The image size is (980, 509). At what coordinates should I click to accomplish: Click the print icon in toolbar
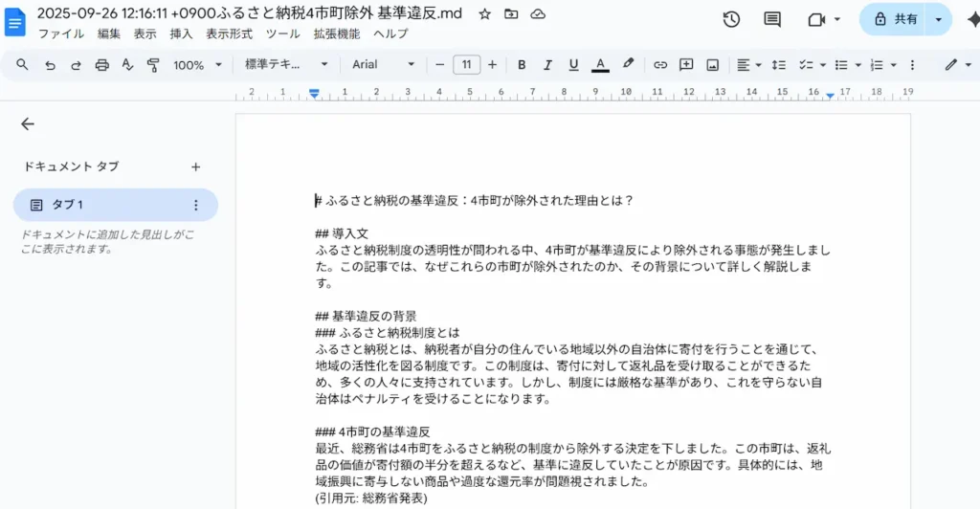click(101, 65)
